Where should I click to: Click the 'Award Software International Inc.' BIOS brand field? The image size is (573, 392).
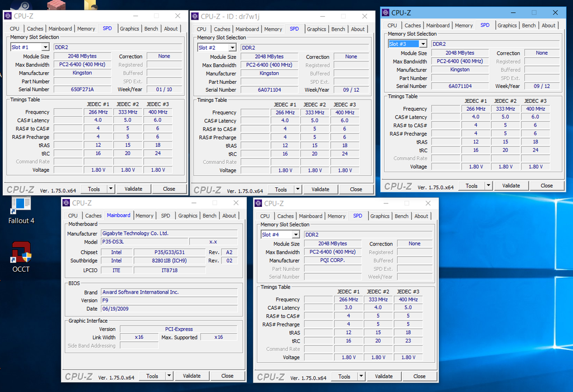[x=169, y=292]
